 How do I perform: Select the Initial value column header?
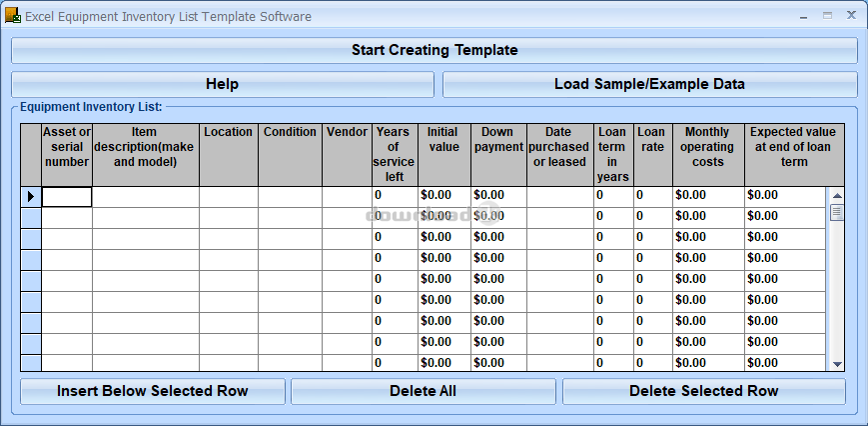(444, 155)
